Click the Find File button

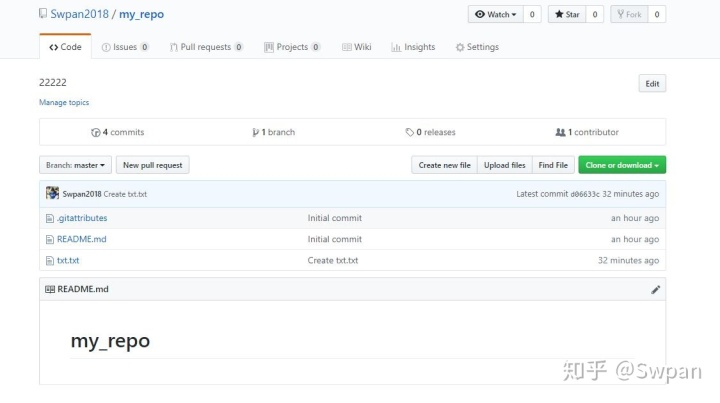tap(553, 165)
